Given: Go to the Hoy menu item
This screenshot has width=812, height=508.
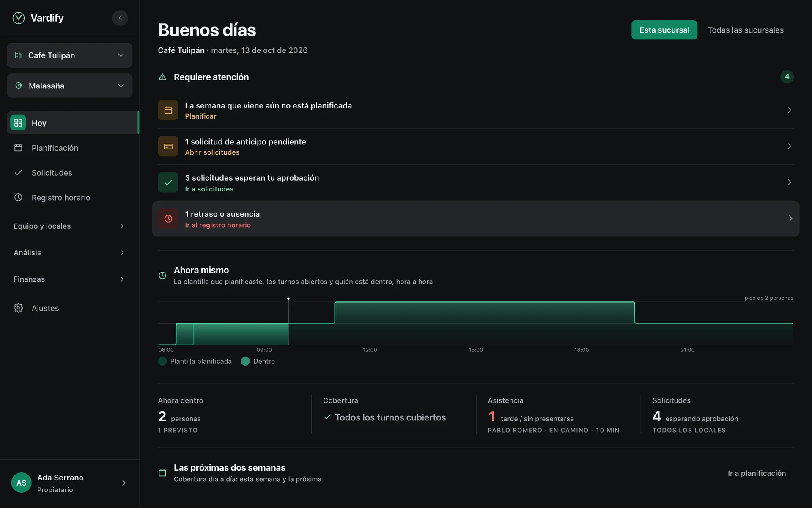Looking at the screenshot, I should pyautogui.click(x=73, y=123).
